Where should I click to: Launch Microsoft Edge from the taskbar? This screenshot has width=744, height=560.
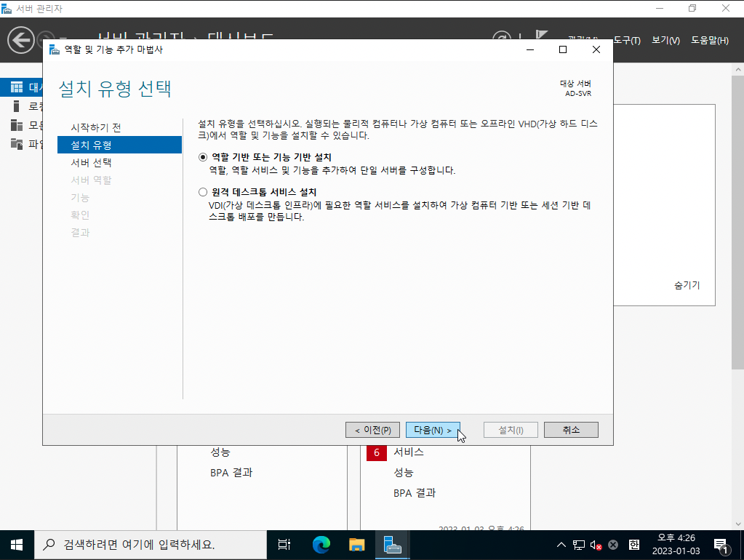point(321,545)
